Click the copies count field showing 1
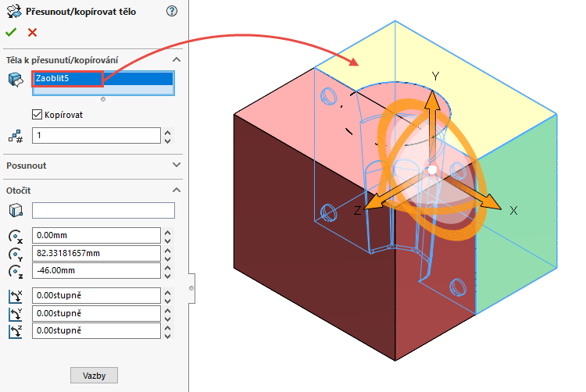 pyautogui.click(x=96, y=136)
